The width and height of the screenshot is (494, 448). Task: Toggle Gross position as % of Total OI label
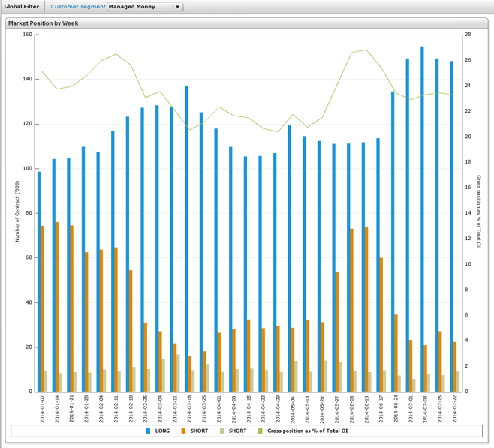point(306,431)
